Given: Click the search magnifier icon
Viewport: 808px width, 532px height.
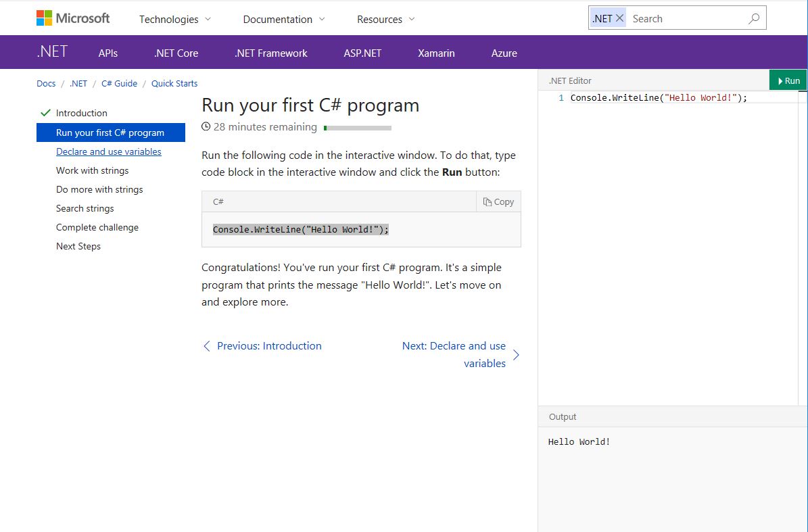Looking at the screenshot, I should pos(753,19).
